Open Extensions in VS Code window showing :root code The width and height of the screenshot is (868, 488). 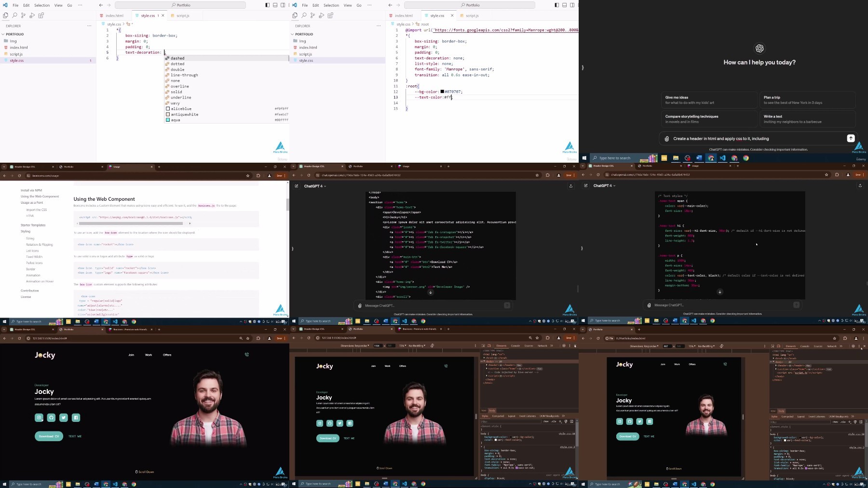330,15
